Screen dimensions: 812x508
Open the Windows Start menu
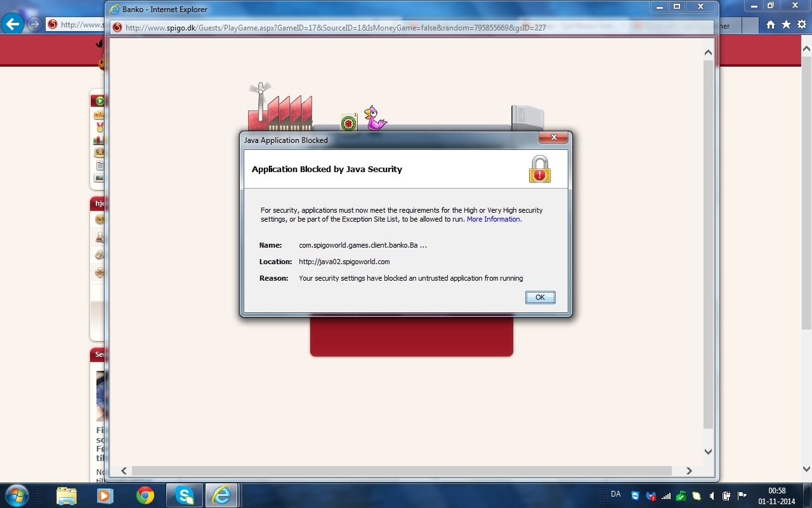16,495
